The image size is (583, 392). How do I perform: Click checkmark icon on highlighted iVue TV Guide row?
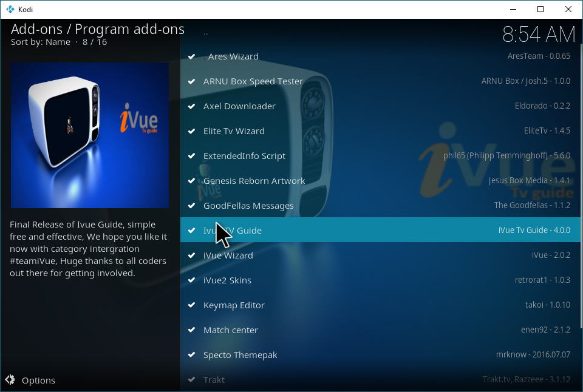pyautogui.click(x=191, y=231)
